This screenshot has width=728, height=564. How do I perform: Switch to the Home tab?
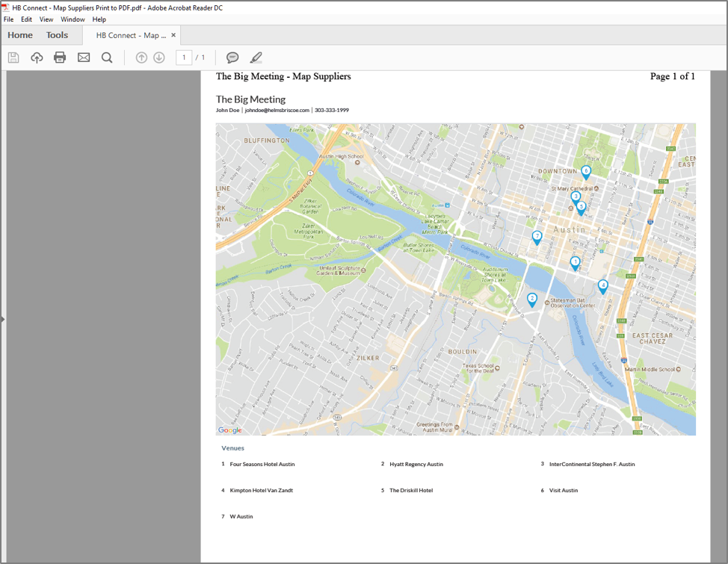(20, 35)
